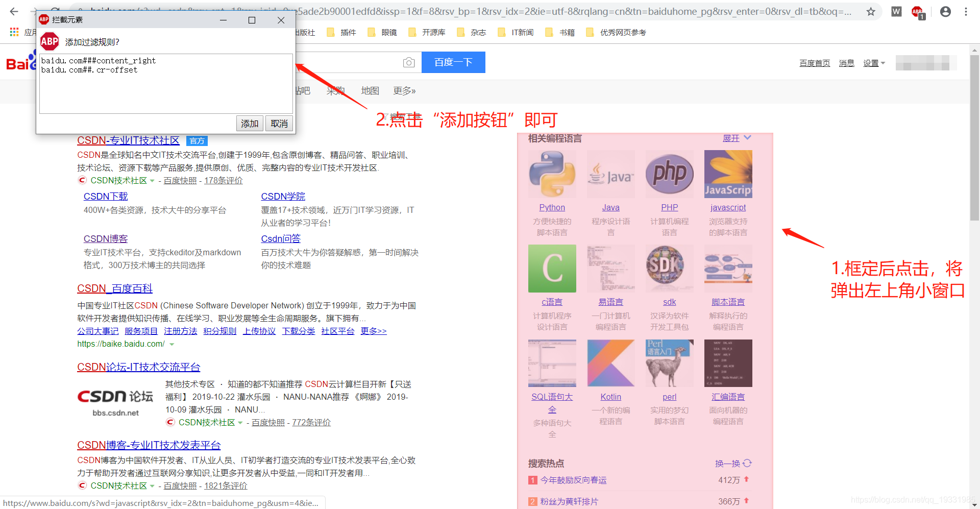Click the 772条评价 link
The width and height of the screenshot is (980, 509).
311,422
